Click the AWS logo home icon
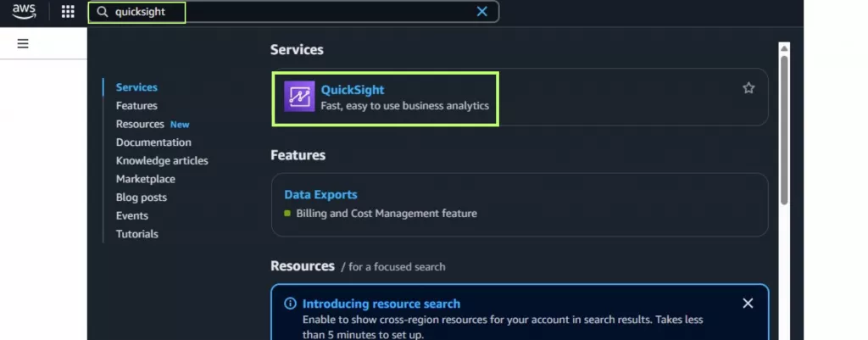Image resolution: width=868 pixels, height=340 pixels. pos(24,12)
